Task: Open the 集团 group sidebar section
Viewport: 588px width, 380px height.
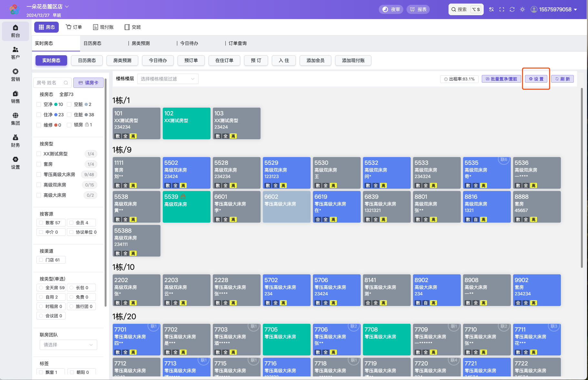Action: pyautogui.click(x=15, y=119)
